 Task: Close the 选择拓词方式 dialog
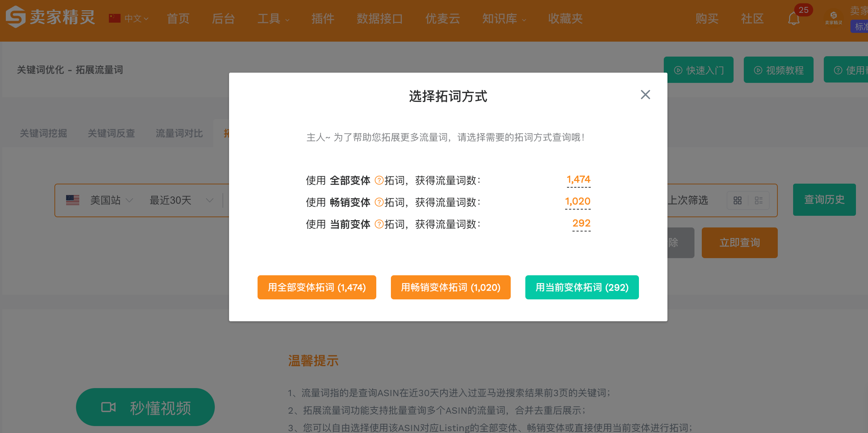click(x=645, y=95)
